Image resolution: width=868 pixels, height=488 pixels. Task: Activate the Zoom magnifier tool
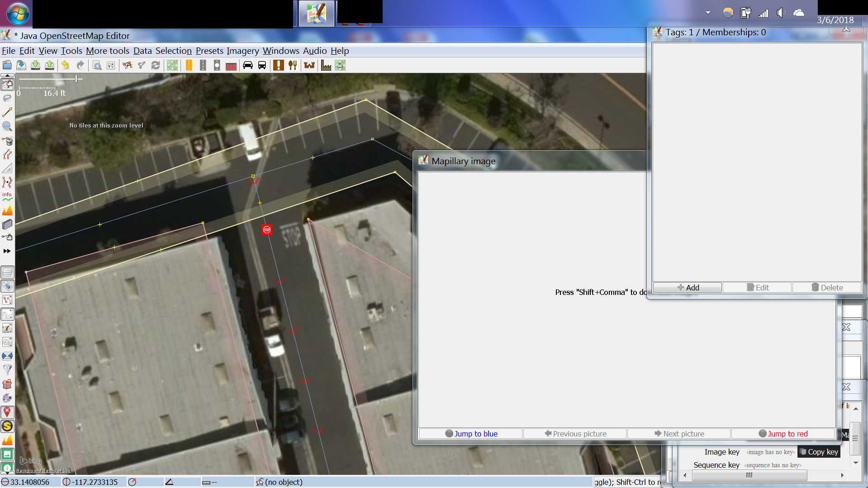7,127
